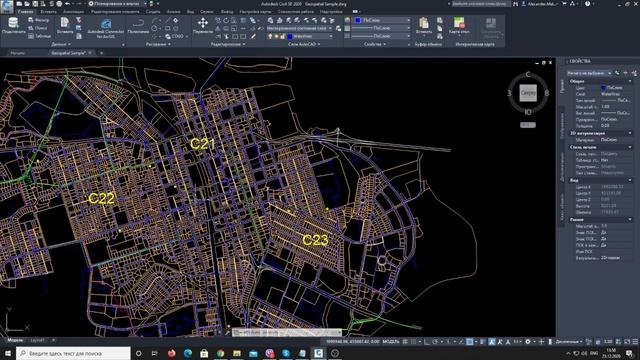This screenshot has width=640, height=360.
Task: Open the Вставить ribbon tab
Action: [x=48, y=12]
